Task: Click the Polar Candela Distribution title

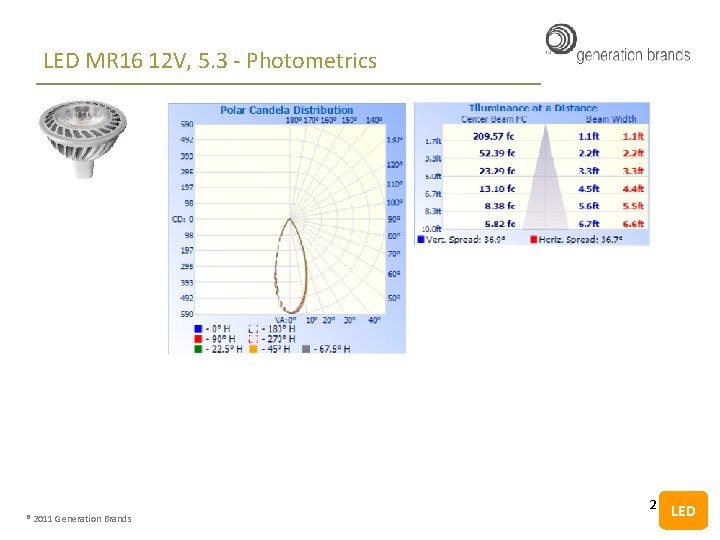Action: coord(287,110)
